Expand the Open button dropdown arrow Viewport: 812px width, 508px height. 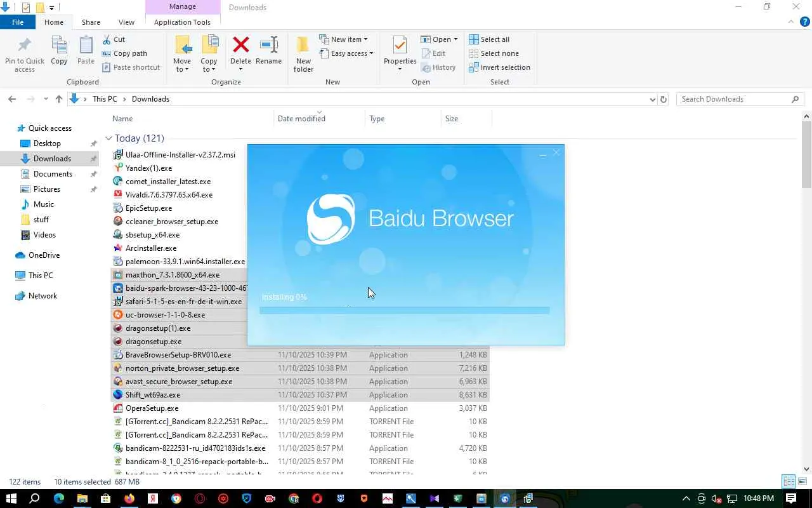coord(455,39)
